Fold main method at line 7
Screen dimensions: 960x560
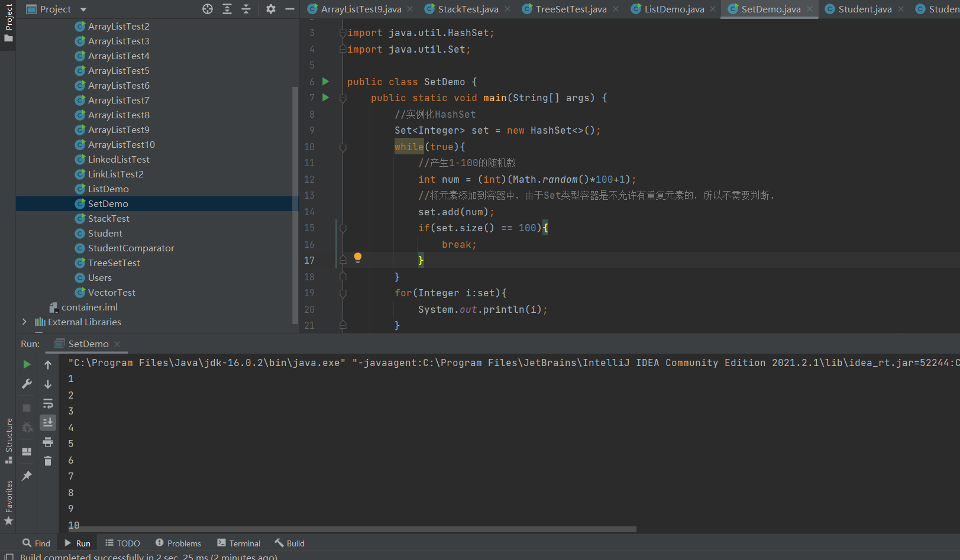coord(343,98)
